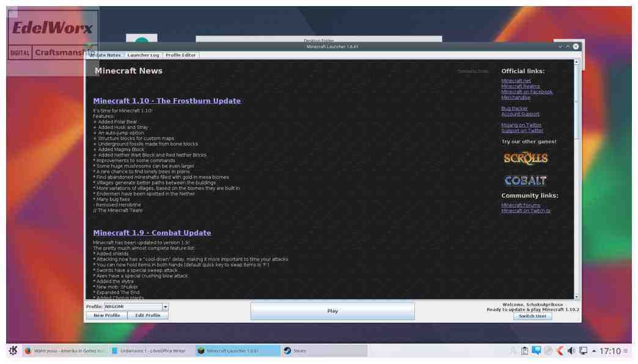
Task: Open the Minecraft Realms link
Action: (x=521, y=86)
